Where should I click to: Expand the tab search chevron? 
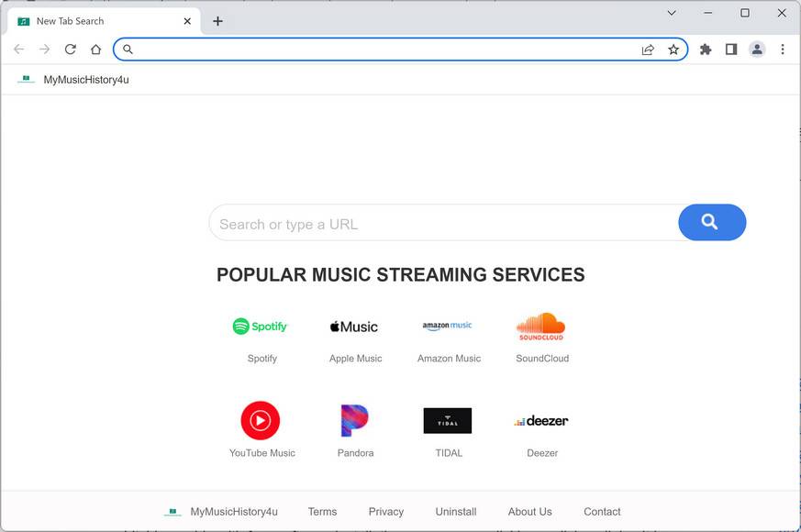(x=672, y=13)
